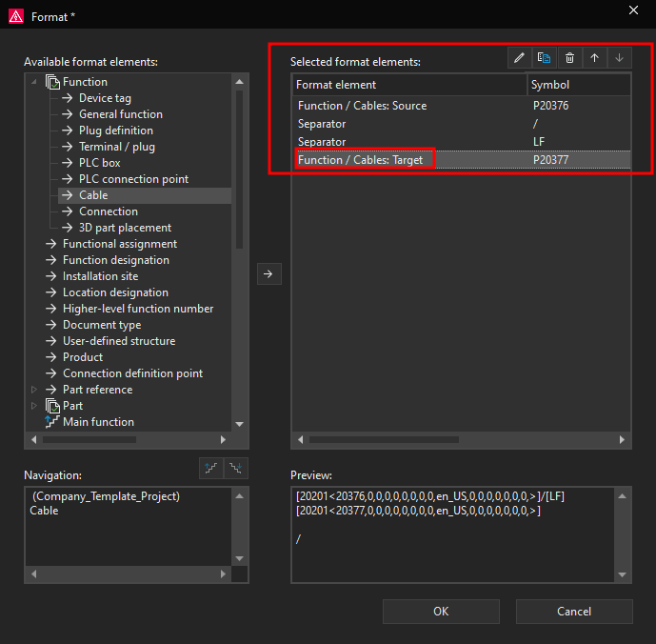Click the Symbol column header
656x644 pixels.
[579, 85]
